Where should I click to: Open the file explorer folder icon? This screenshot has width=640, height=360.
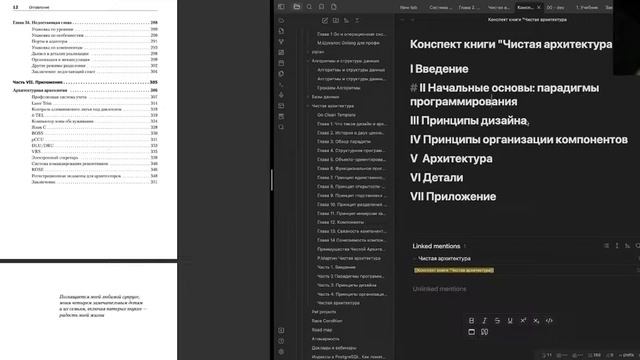point(297,7)
